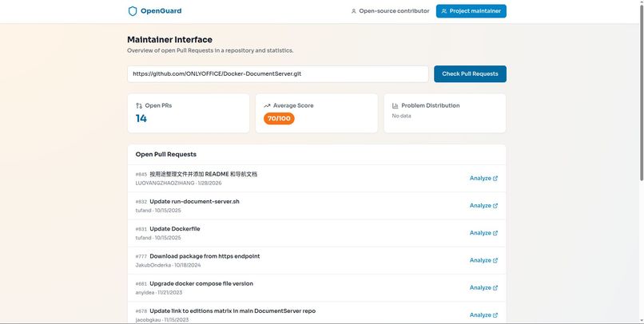
Task: Select the title Update run-document-server.sh
Action: point(194,202)
